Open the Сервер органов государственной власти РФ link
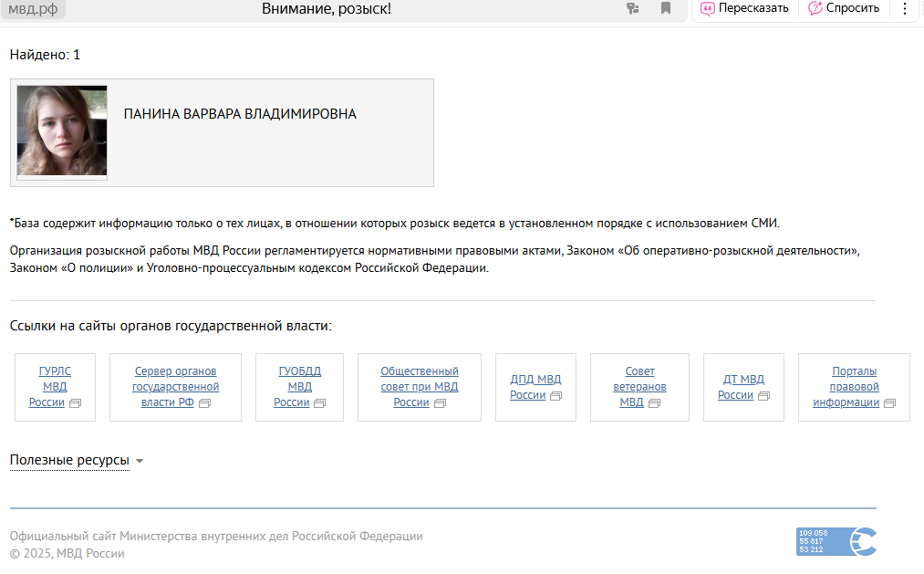This screenshot has width=924, height=574. click(x=176, y=387)
